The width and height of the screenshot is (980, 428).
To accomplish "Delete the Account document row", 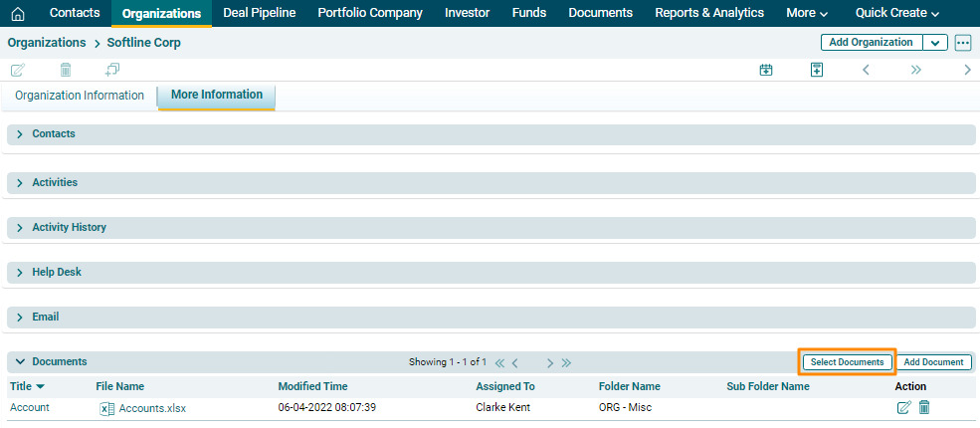I will click(x=924, y=407).
